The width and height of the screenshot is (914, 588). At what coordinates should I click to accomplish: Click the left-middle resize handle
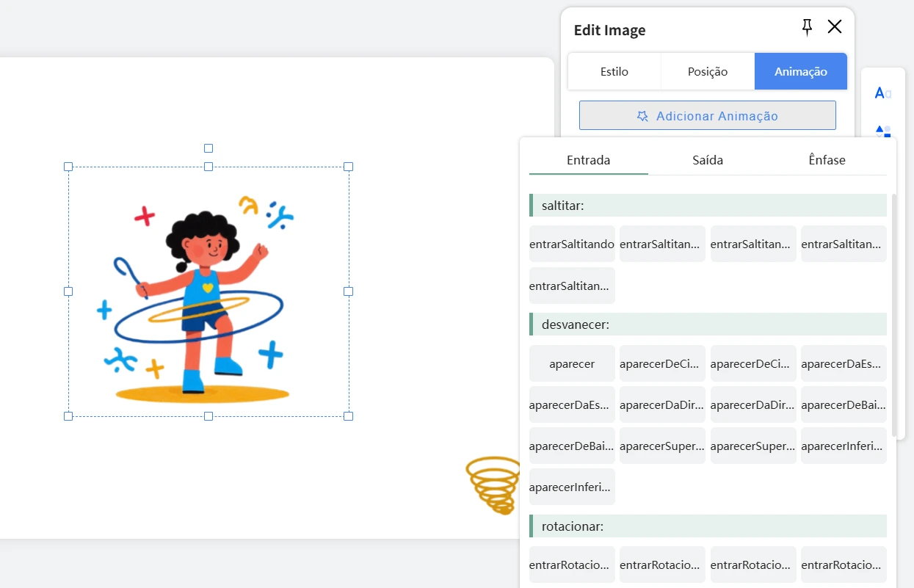pyautogui.click(x=68, y=291)
